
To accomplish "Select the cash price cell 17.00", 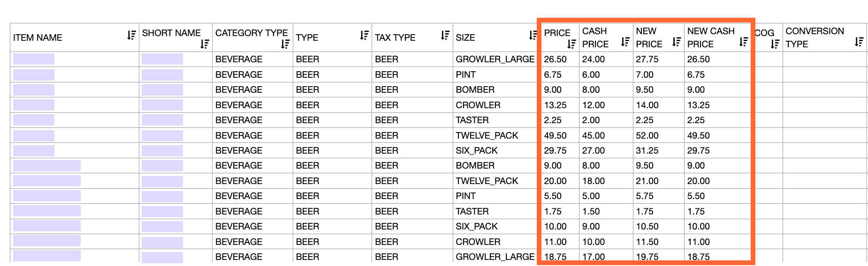I will tap(594, 257).
